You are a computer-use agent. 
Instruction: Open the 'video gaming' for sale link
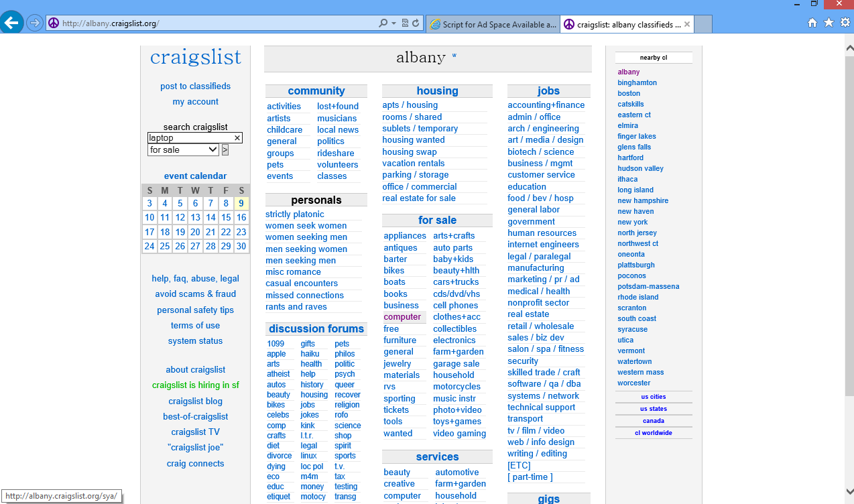(x=459, y=434)
